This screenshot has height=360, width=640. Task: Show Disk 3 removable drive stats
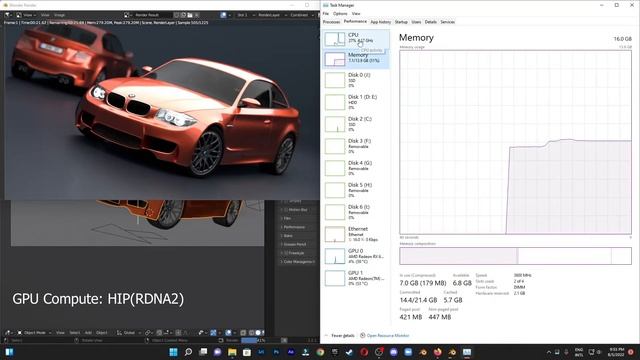(356, 146)
